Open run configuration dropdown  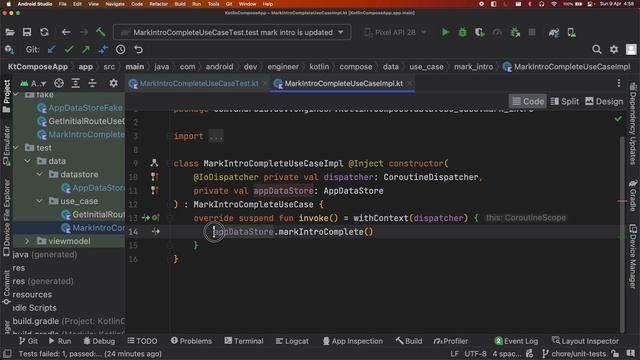coord(232,32)
